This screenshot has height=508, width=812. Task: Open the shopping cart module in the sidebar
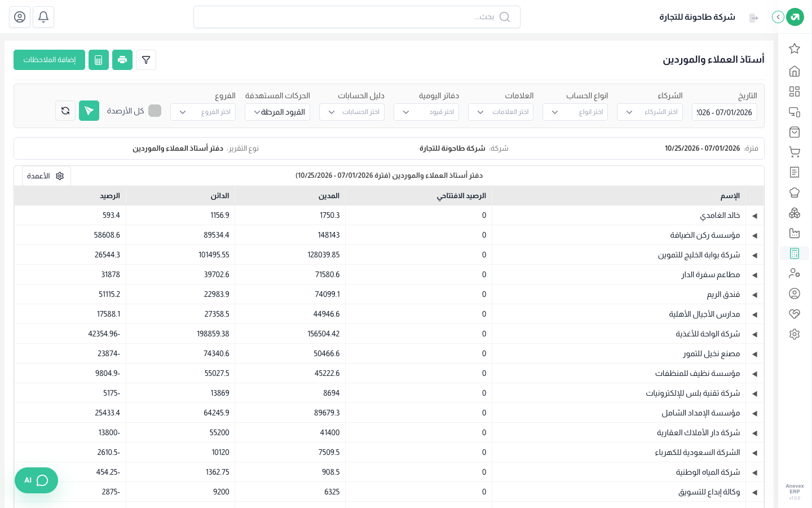point(795,152)
